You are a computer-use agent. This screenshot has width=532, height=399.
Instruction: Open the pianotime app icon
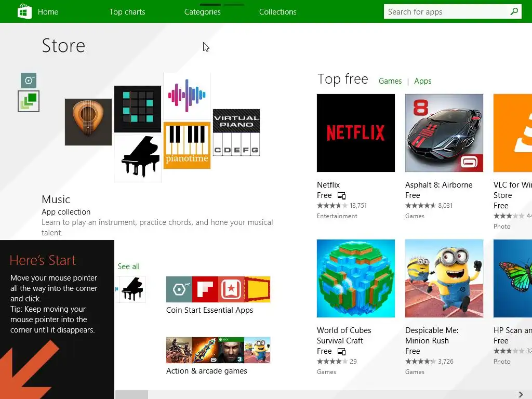pyautogui.click(x=187, y=145)
